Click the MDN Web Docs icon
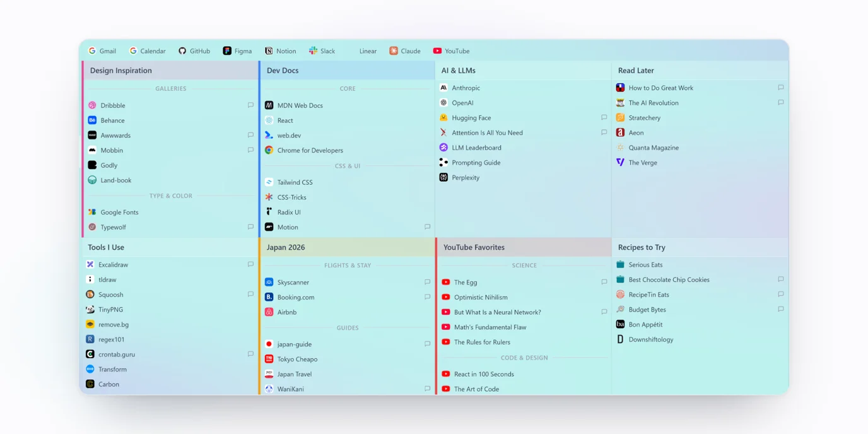Viewport: 868px width, 434px height. coord(269,105)
